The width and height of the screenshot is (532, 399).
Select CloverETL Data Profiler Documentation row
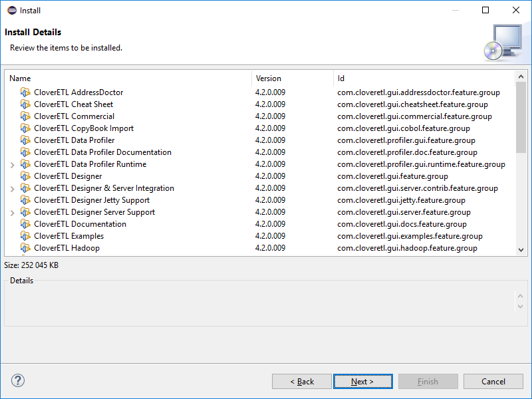(x=260, y=152)
